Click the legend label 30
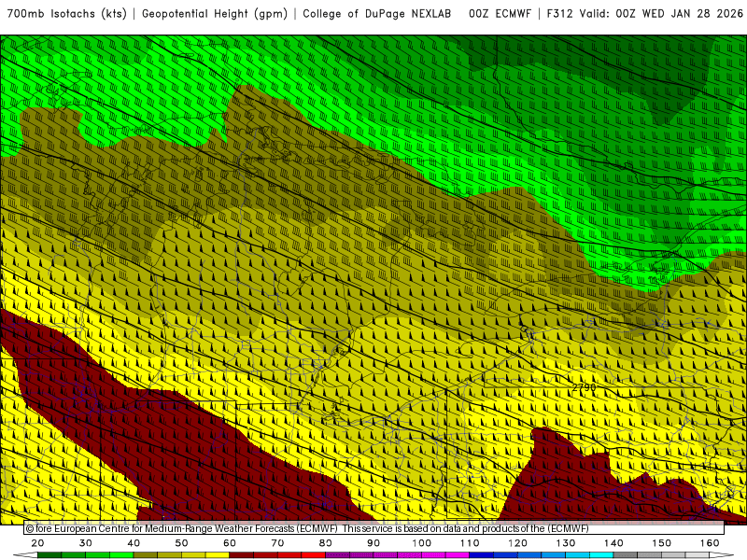 (x=86, y=543)
